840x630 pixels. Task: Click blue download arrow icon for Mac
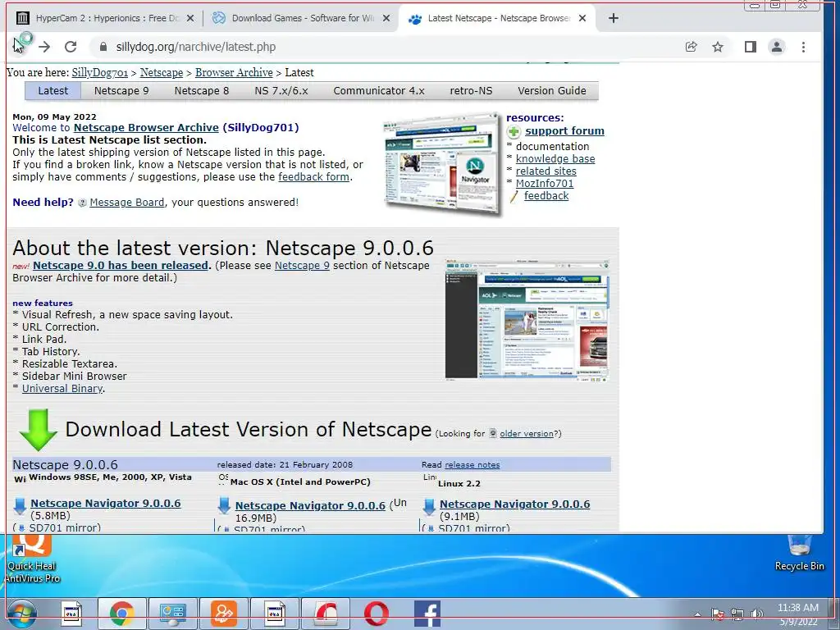coord(224,506)
